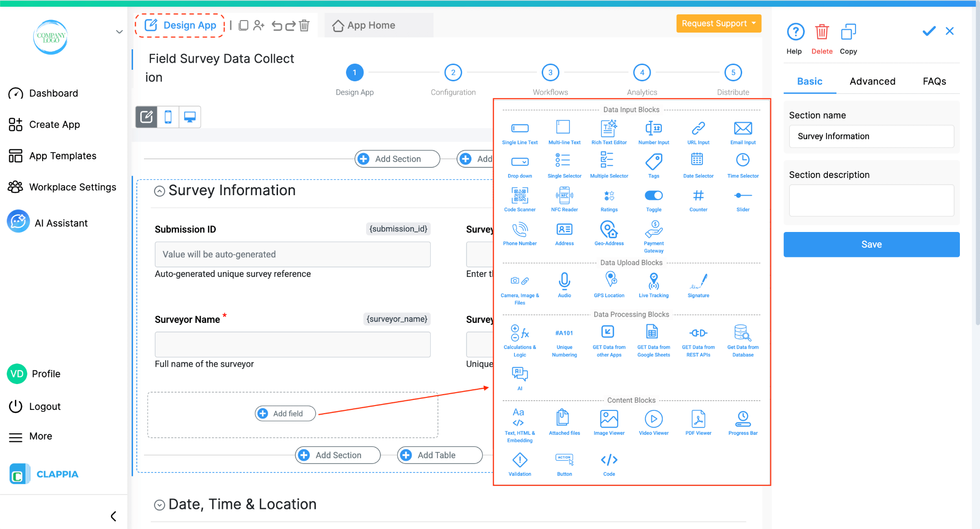
Task: Switch to desktop preview mode
Action: click(x=189, y=117)
